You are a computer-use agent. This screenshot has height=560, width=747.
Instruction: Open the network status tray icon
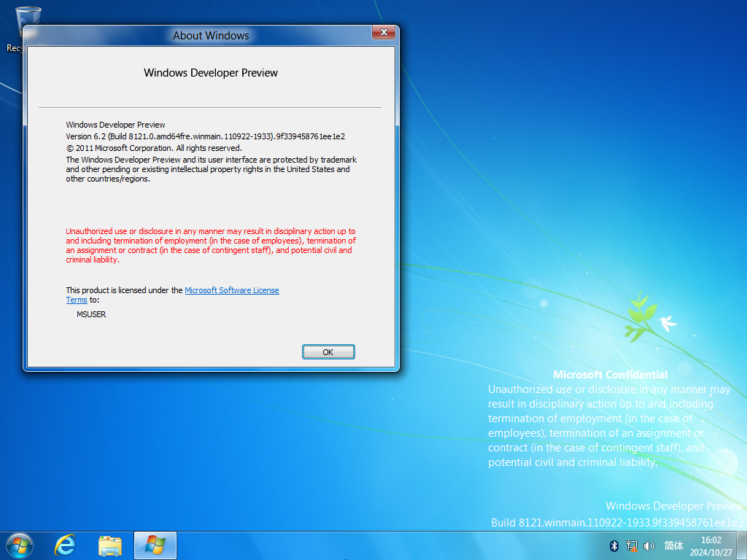(x=632, y=545)
